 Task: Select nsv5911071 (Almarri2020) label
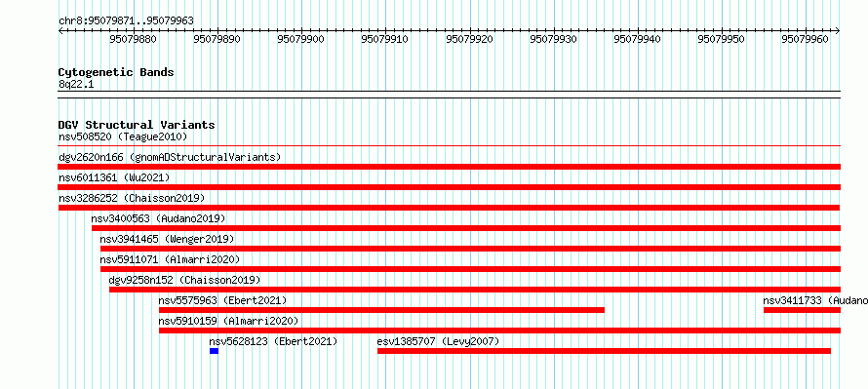tap(170, 259)
